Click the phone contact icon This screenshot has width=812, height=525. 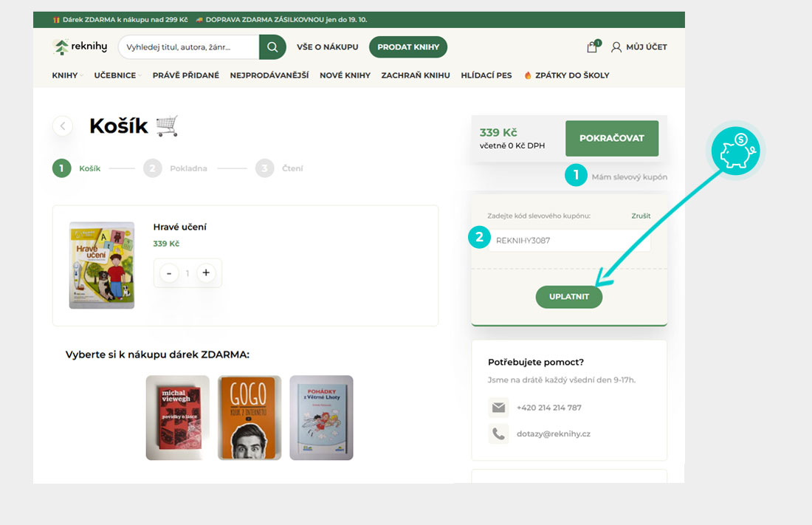click(498, 433)
